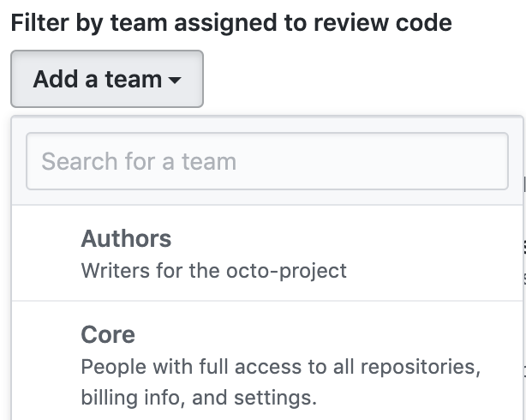Place cursor in the team search box
526x420 pixels.
267,161
